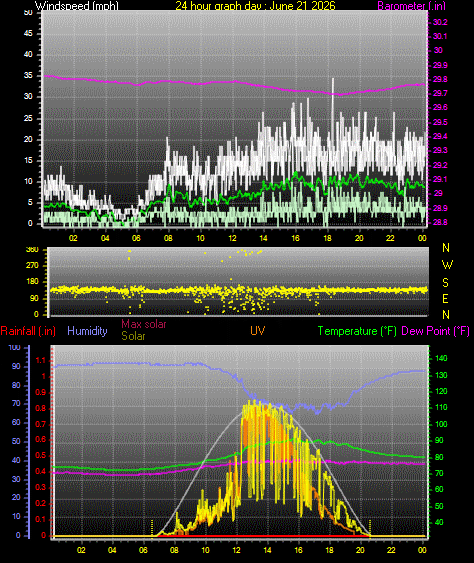Click the "35" windspeed axis value
This screenshot has width=474, height=563.
(28, 75)
